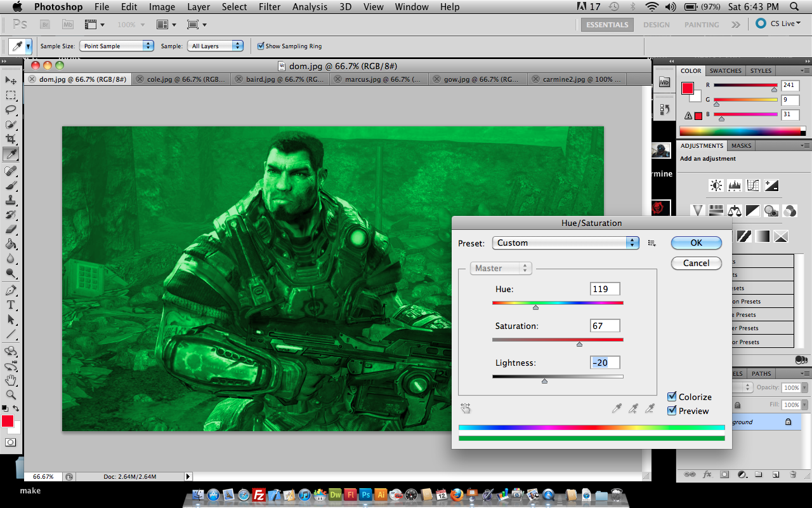812x508 pixels.
Task: Select the Eraser tool
Action: click(x=11, y=229)
